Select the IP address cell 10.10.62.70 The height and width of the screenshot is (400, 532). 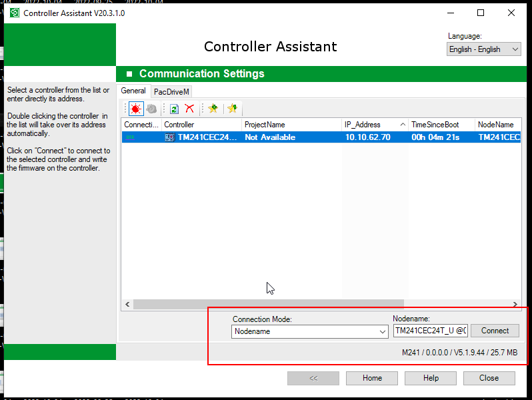368,137
